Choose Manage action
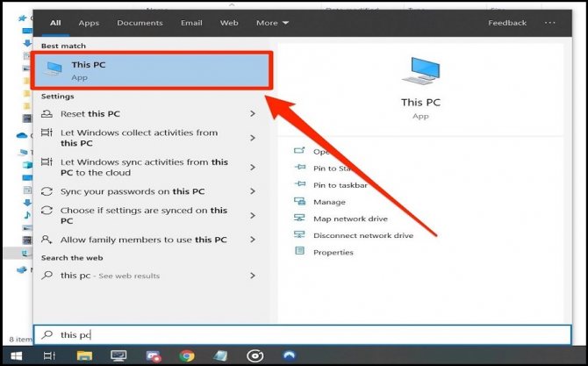This screenshot has width=588, height=366. click(329, 202)
